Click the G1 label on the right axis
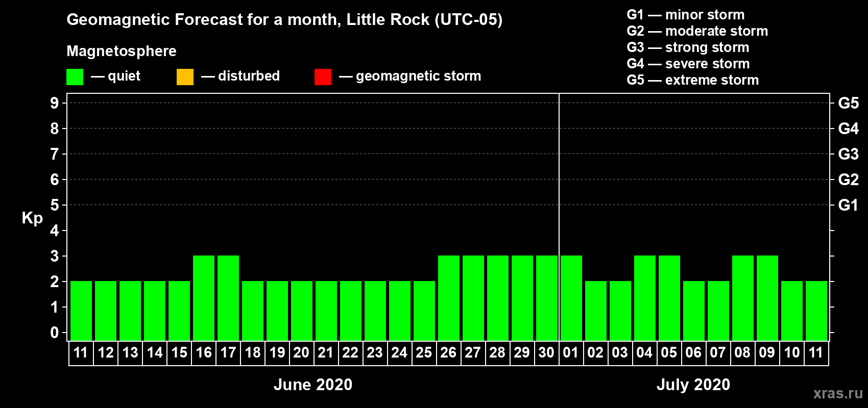 tap(848, 205)
